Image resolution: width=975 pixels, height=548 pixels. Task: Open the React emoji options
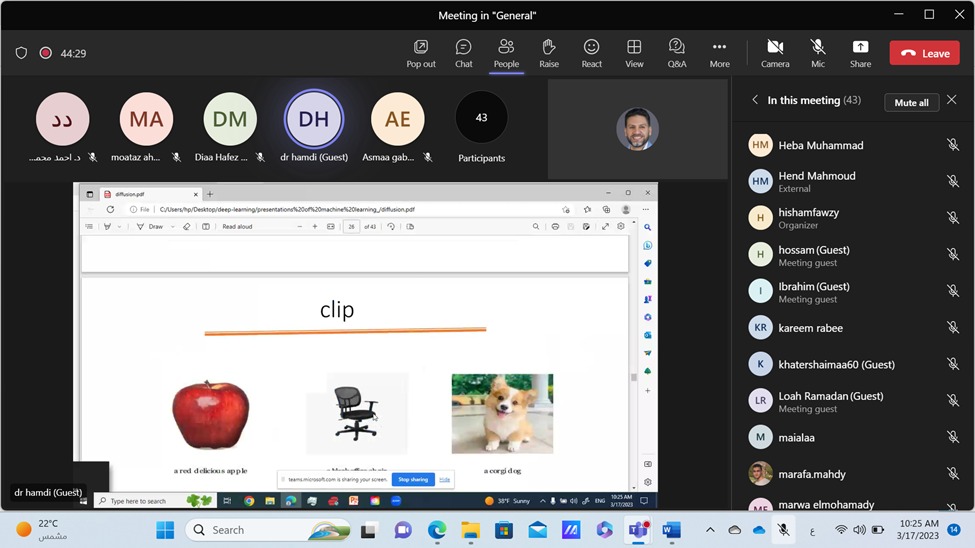click(592, 53)
